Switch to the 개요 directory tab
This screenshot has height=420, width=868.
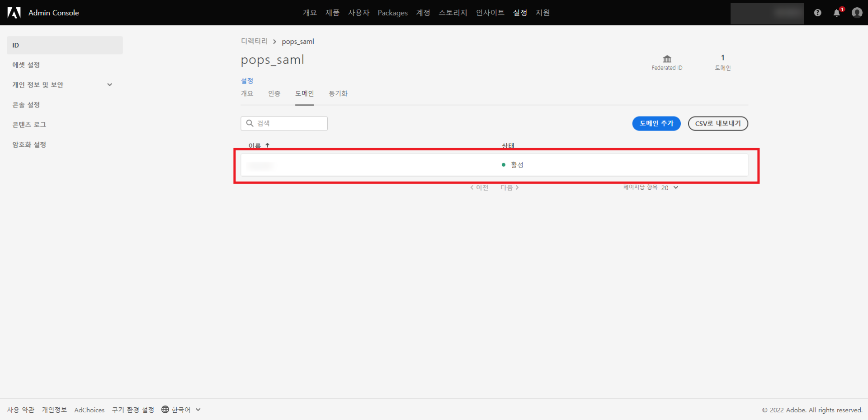[x=247, y=93]
